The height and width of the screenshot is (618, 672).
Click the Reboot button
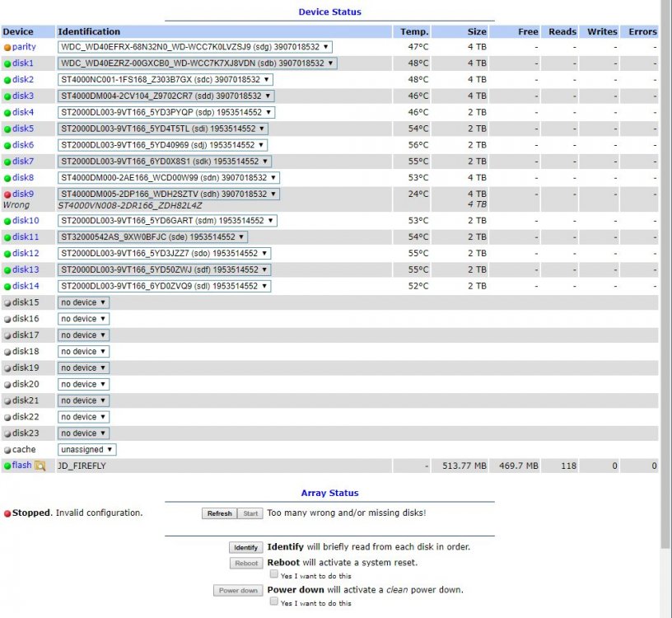coord(246,563)
